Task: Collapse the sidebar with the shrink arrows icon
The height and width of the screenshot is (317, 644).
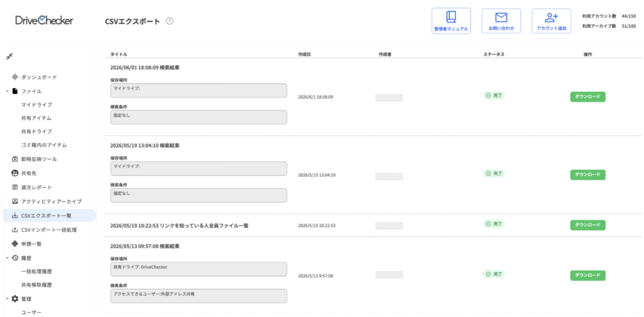Action: point(9,56)
